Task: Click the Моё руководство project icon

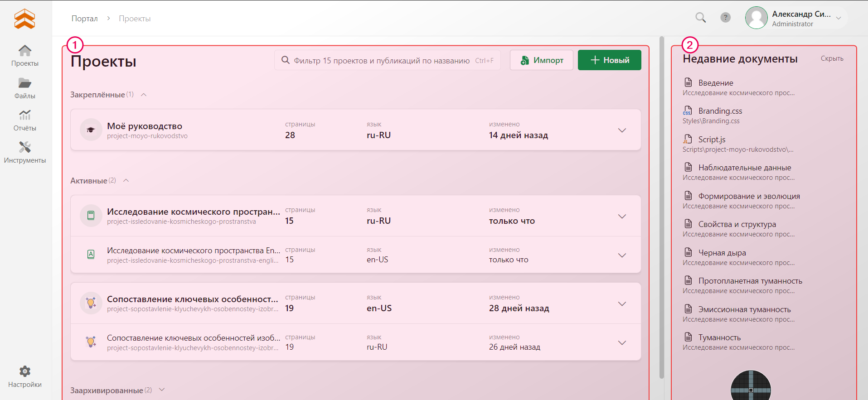Action: [x=91, y=130]
